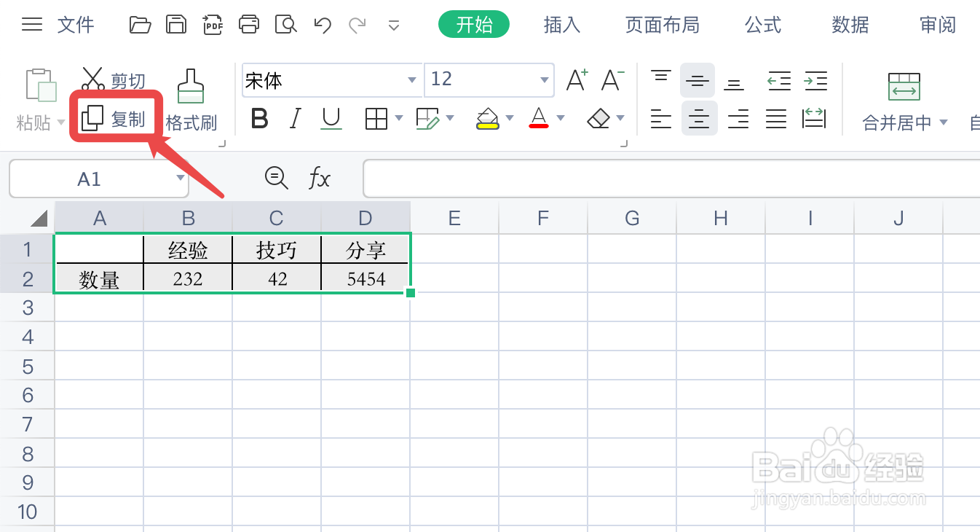The height and width of the screenshot is (532, 980).
Task: Expand the font color dropdown arrow
Action: [561, 118]
